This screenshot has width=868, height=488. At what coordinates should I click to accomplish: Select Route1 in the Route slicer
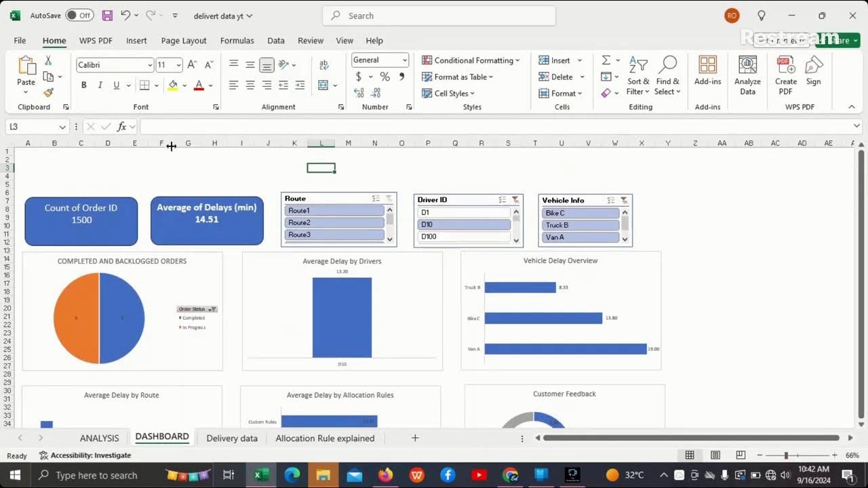click(x=334, y=211)
